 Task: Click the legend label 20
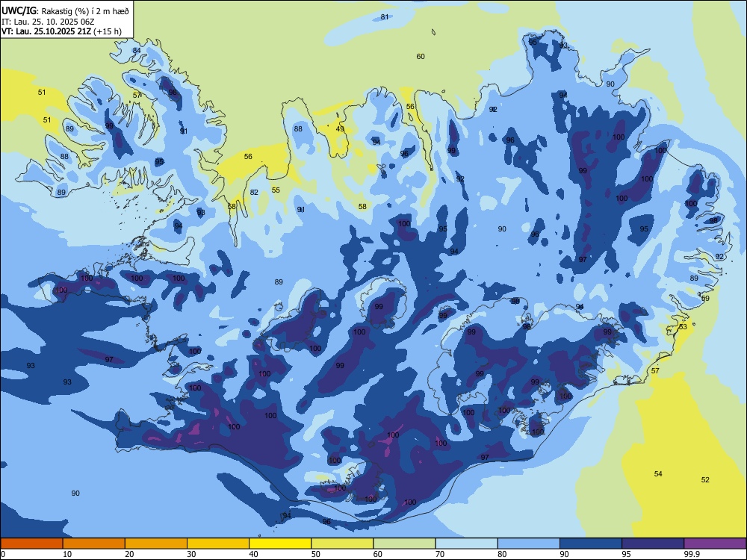129,554
